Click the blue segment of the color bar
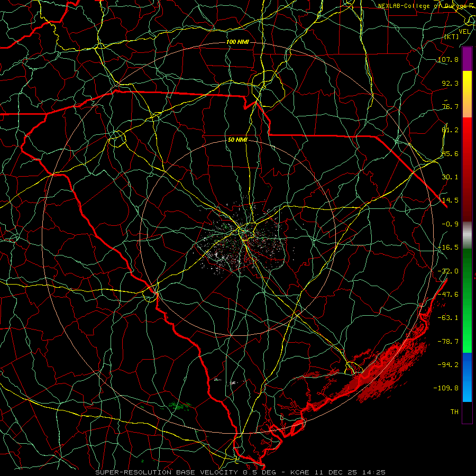The height and width of the screenshot is (476, 476). pos(467,377)
